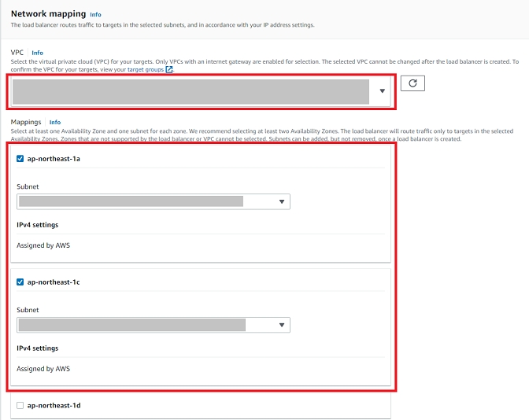Click the ap-northeast-1a zone label
Screen dimensions: 529x420
pyautogui.click(x=54, y=159)
